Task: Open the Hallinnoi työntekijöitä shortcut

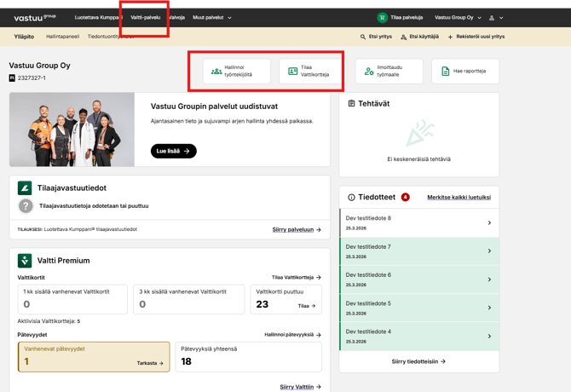Action: point(236,71)
